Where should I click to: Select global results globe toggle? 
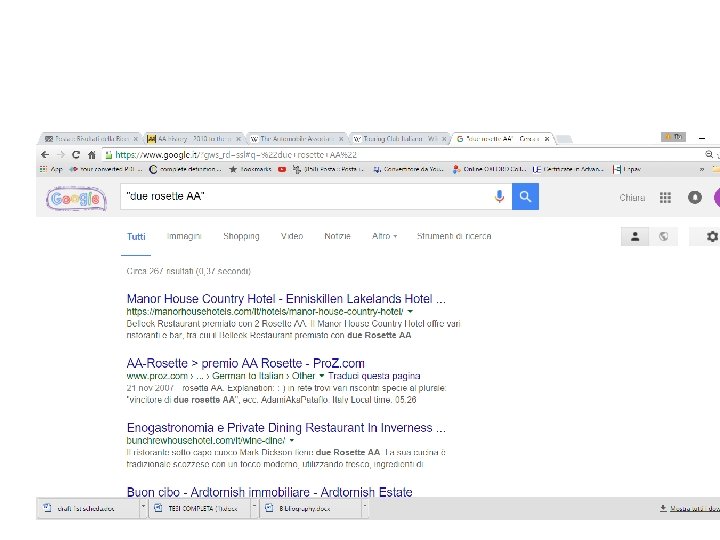pos(663,236)
